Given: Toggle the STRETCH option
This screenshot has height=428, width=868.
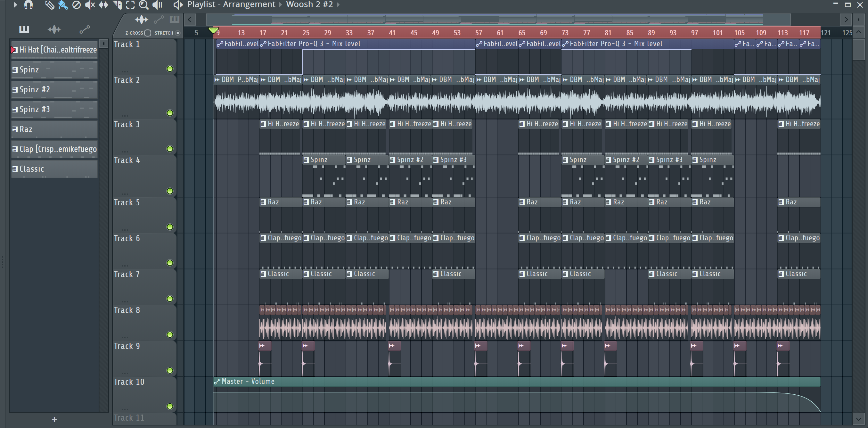Looking at the screenshot, I should click(178, 33).
